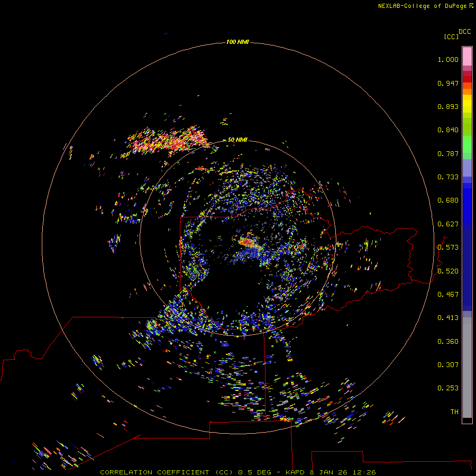Click the 0.520 scale value
This screenshot has width=476, height=476.
point(448,271)
